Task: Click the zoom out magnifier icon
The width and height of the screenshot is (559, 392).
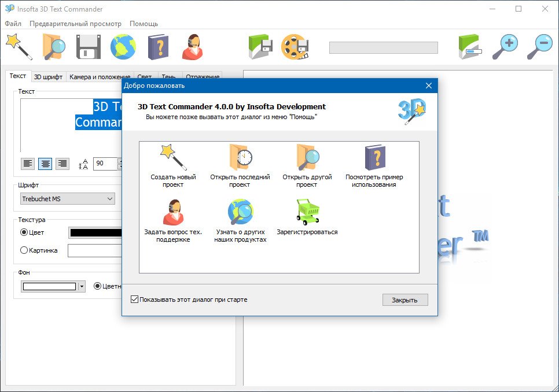Action: coord(539,46)
